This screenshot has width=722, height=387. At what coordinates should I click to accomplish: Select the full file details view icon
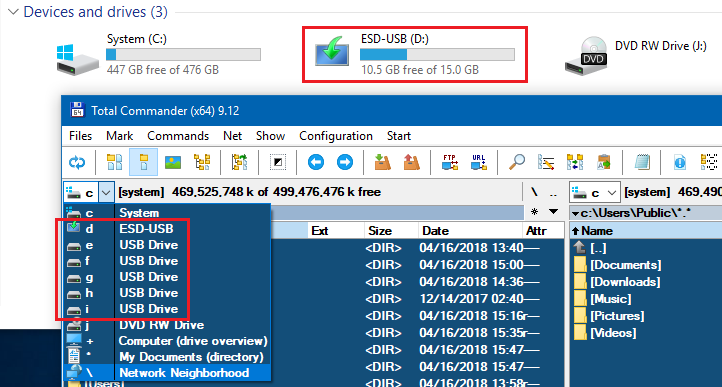pos(144,162)
